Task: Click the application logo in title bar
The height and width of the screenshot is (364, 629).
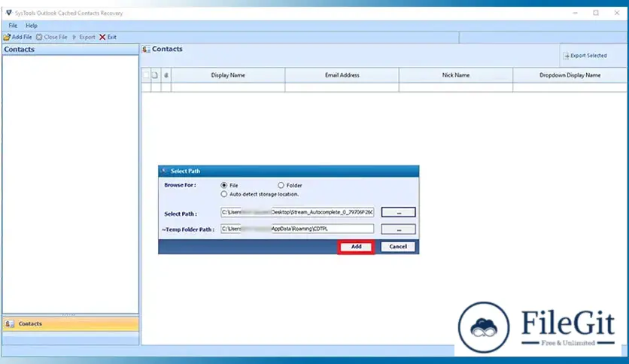Action: [9, 13]
